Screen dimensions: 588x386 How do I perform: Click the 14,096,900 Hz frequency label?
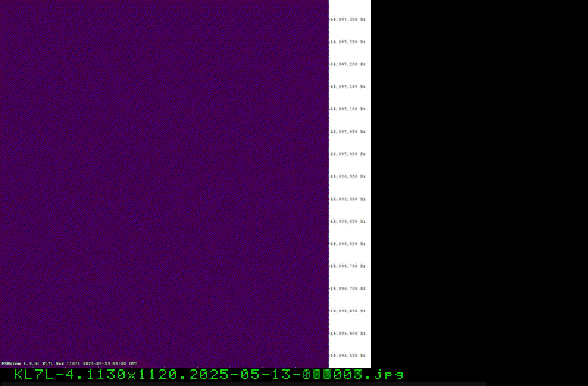point(348,199)
